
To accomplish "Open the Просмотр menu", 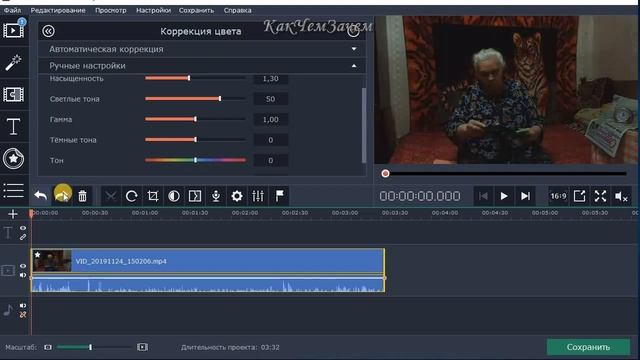I will 111,10.
